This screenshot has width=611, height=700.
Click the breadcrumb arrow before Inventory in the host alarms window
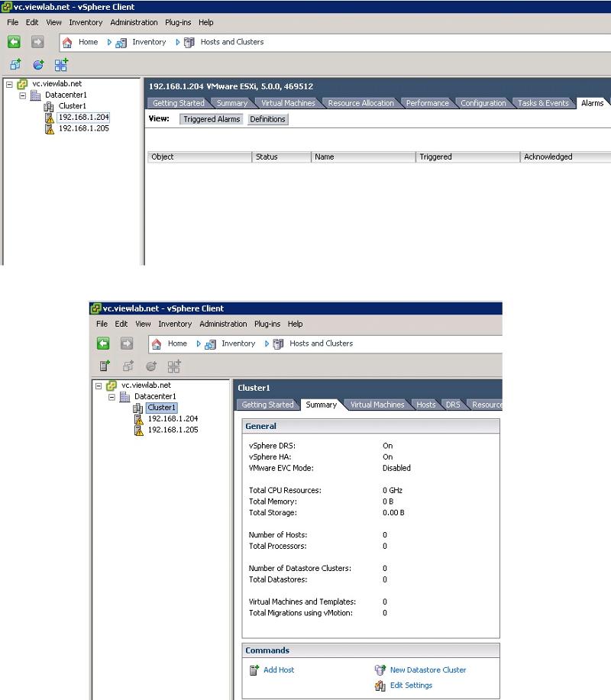(x=109, y=42)
